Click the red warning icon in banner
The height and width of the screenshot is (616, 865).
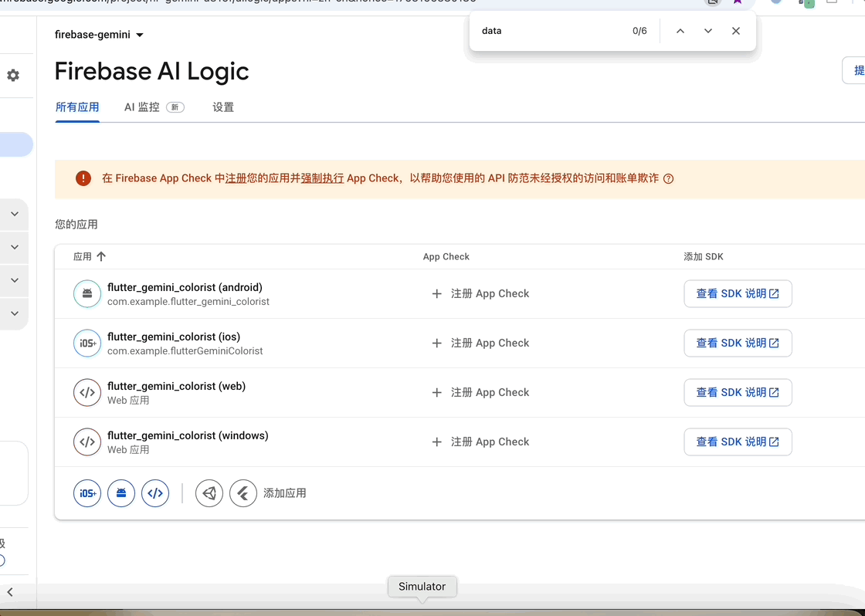point(83,178)
